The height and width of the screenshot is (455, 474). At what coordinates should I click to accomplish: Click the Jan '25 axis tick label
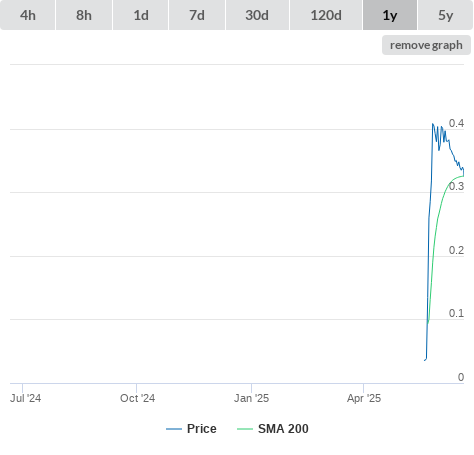click(251, 398)
